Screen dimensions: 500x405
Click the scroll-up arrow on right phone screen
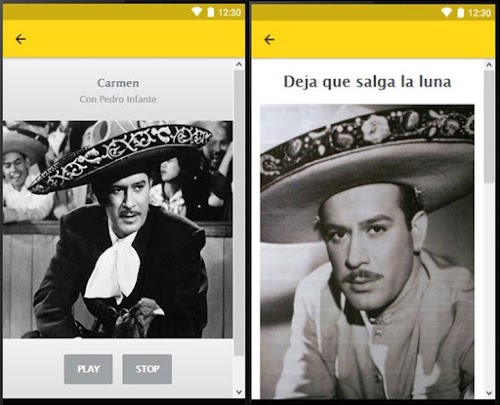pyautogui.click(x=489, y=65)
